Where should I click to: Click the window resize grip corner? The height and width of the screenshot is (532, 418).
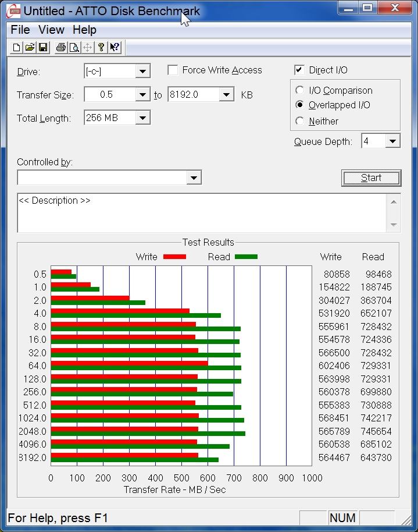point(406,519)
